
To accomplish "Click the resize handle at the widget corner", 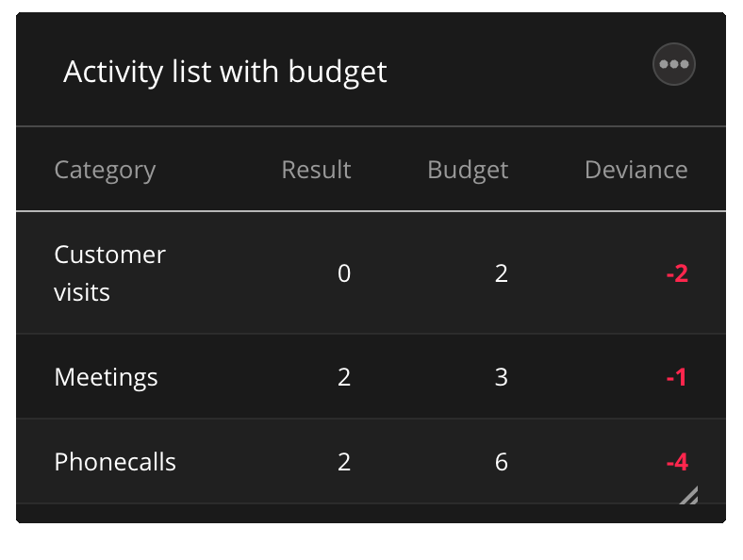I will [x=689, y=496].
